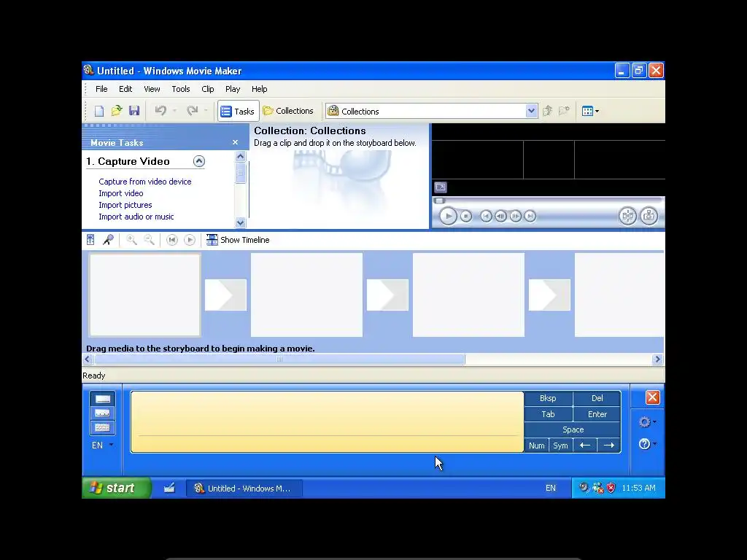Viewport: 747px width, 560px height.
Task: Click the Redo arrow icon
Action: [x=193, y=111]
